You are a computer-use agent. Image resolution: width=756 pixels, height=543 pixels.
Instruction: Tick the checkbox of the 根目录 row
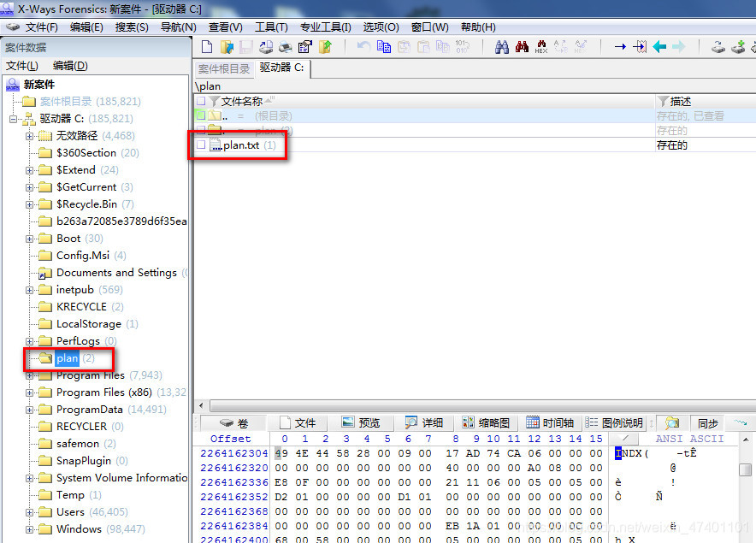[x=201, y=115]
